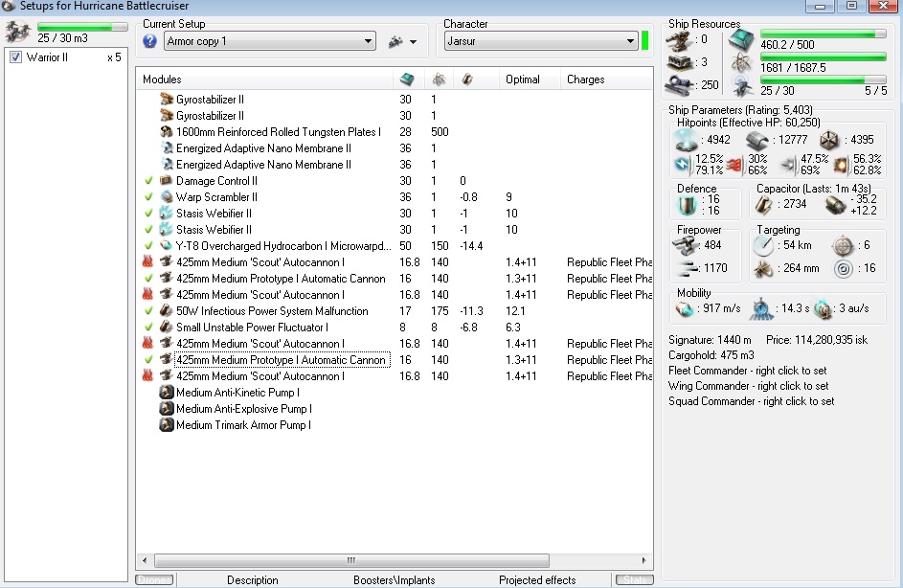
Task: Switch to the Description tab
Action: (252, 579)
